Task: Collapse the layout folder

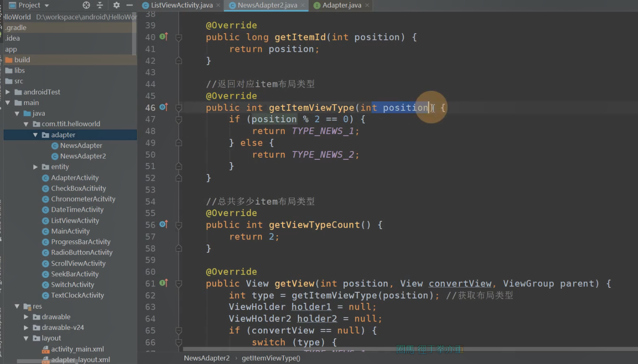Action: pyautogui.click(x=26, y=338)
